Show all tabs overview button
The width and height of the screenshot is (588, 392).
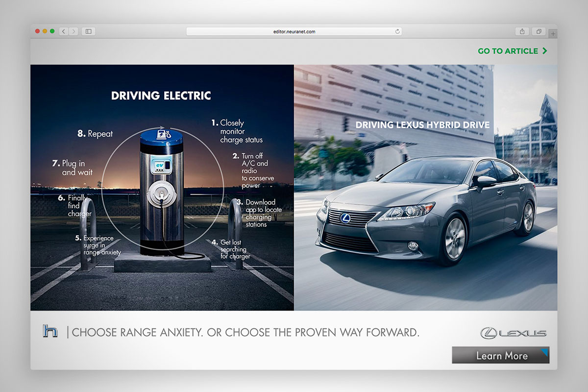pyautogui.click(x=539, y=31)
